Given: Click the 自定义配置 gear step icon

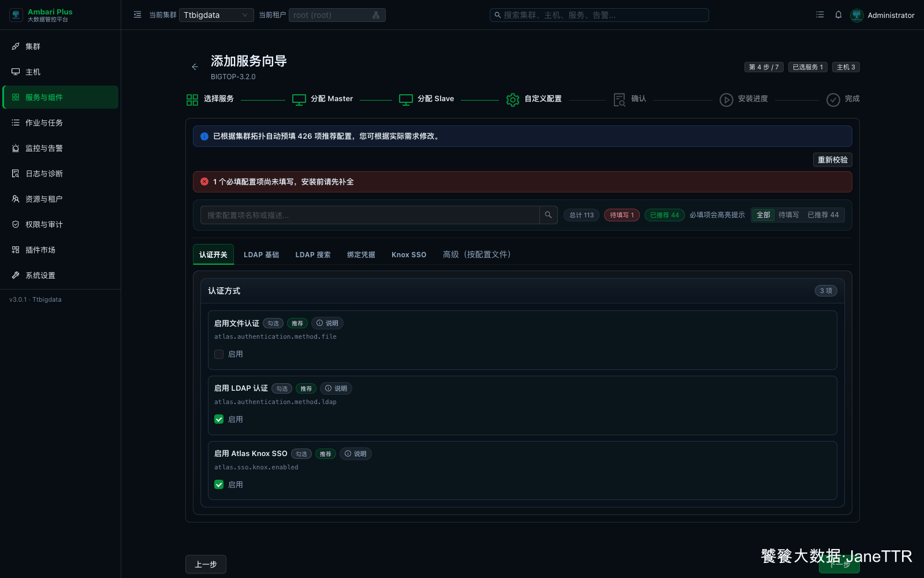Looking at the screenshot, I should [x=513, y=99].
